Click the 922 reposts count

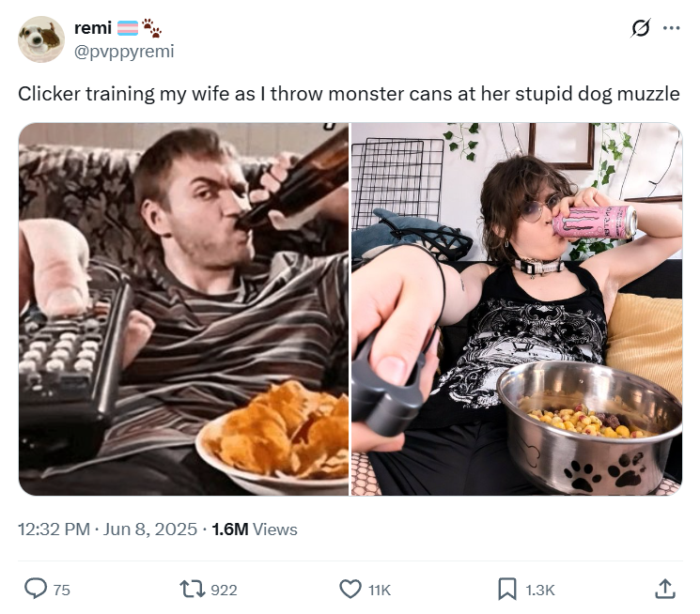pyautogui.click(x=224, y=590)
